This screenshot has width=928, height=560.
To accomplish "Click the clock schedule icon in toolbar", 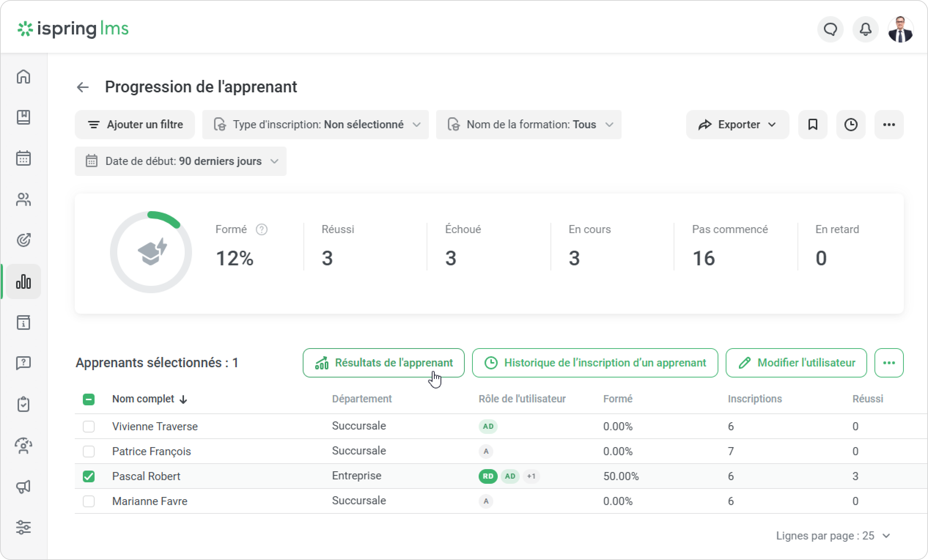I will pyautogui.click(x=851, y=125).
